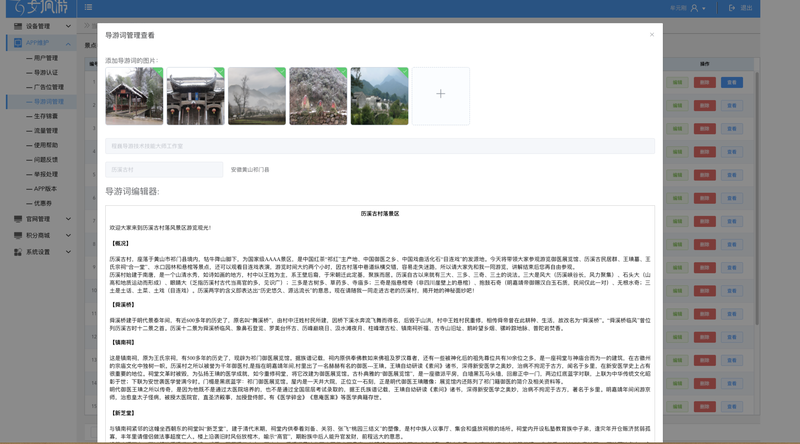Open 使用帮助 in sidebar
Viewport: 800px width, 444px height.
[x=45, y=145]
